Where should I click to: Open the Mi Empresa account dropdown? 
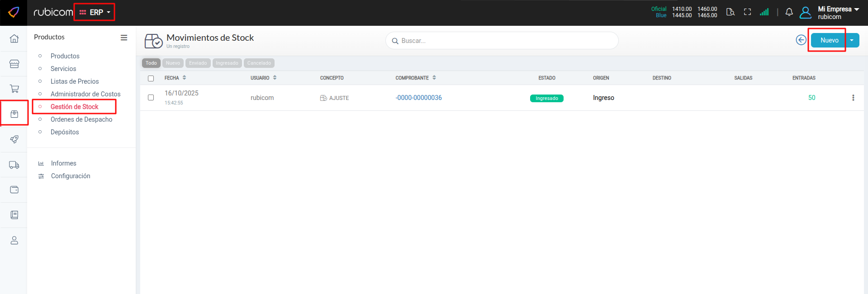[x=838, y=12]
